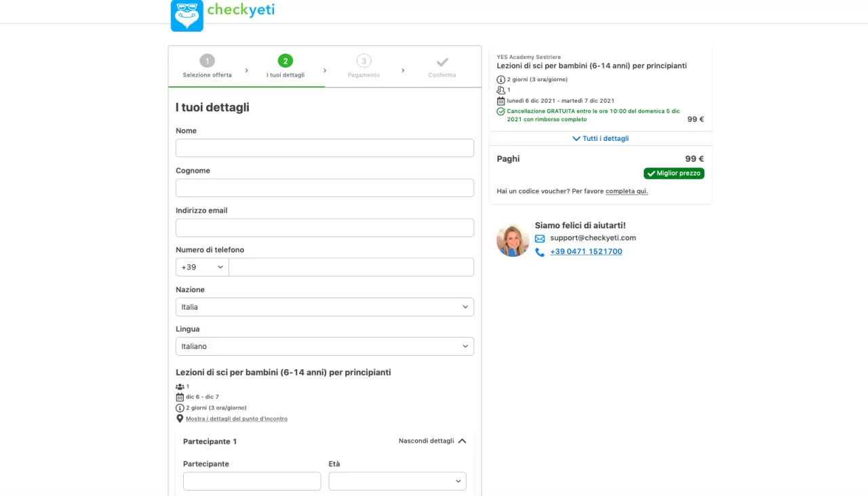Click calendar icon beside dic 6 - dic 7
Image resolution: width=868 pixels, height=496 pixels.
click(x=180, y=397)
